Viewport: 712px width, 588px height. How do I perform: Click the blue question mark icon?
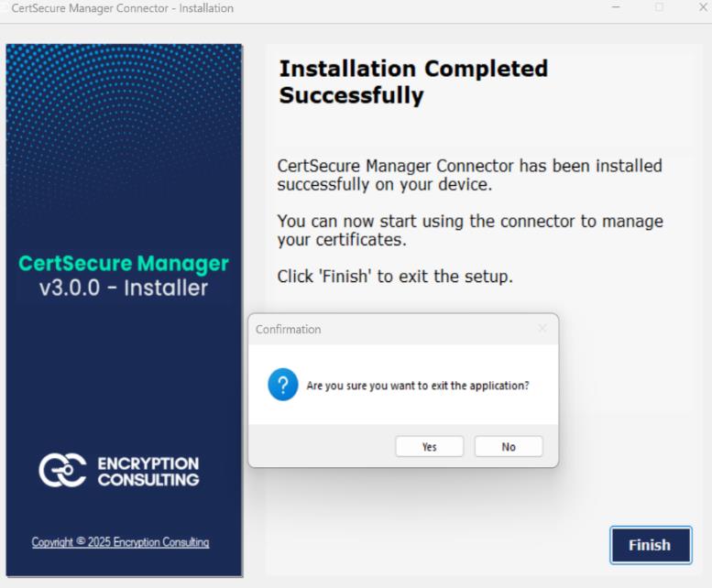283,385
